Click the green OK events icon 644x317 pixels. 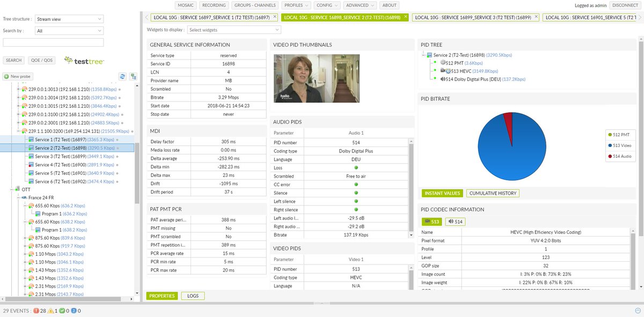pos(62,311)
